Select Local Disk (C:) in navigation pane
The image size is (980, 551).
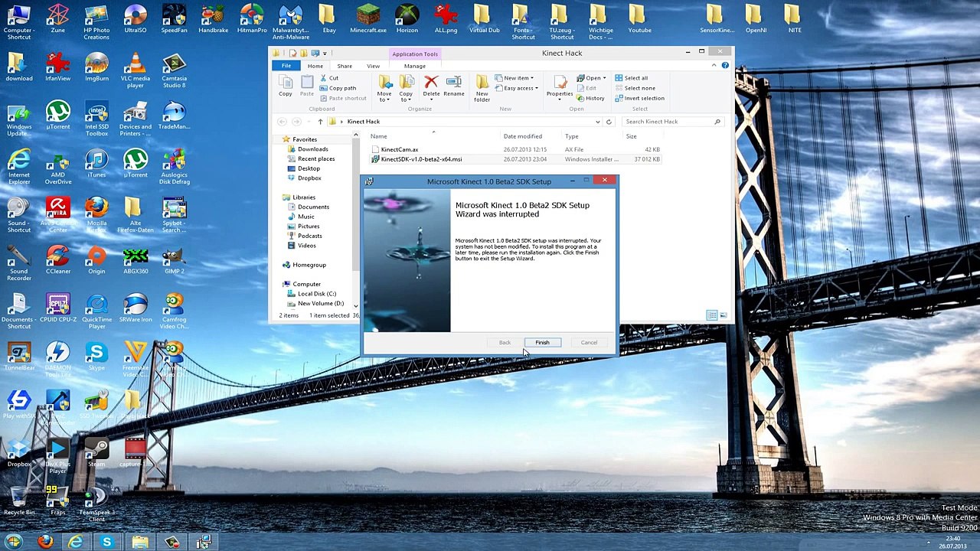317,294
